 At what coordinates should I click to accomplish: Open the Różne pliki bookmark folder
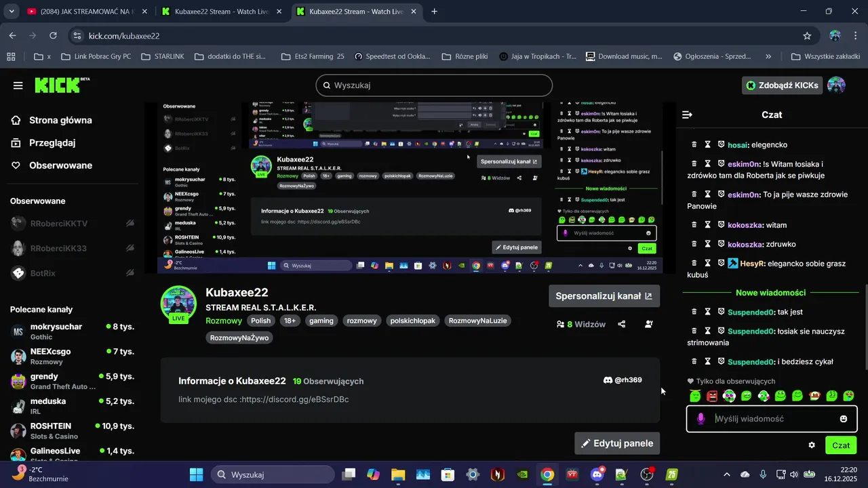[x=465, y=56]
